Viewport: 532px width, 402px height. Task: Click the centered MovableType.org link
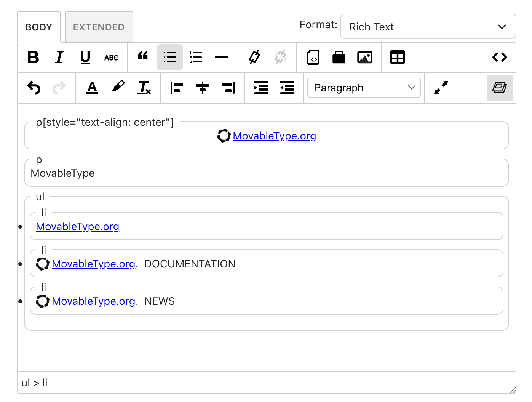click(274, 136)
